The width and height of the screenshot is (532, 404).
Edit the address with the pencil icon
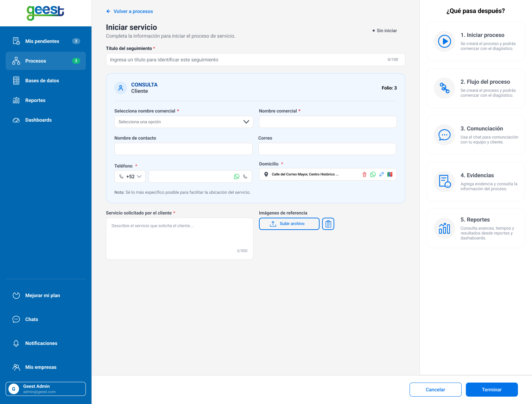[381, 174]
